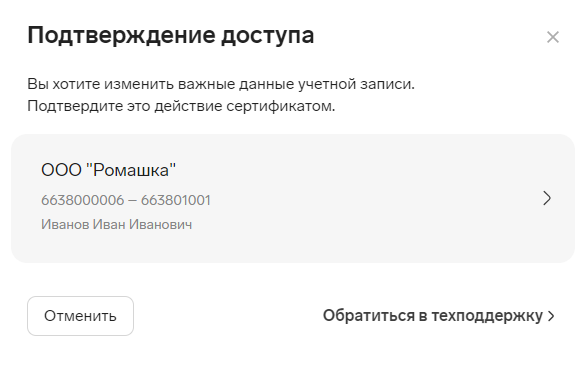Select the ООО "Ромашка" certificate card

tap(293, 198)
